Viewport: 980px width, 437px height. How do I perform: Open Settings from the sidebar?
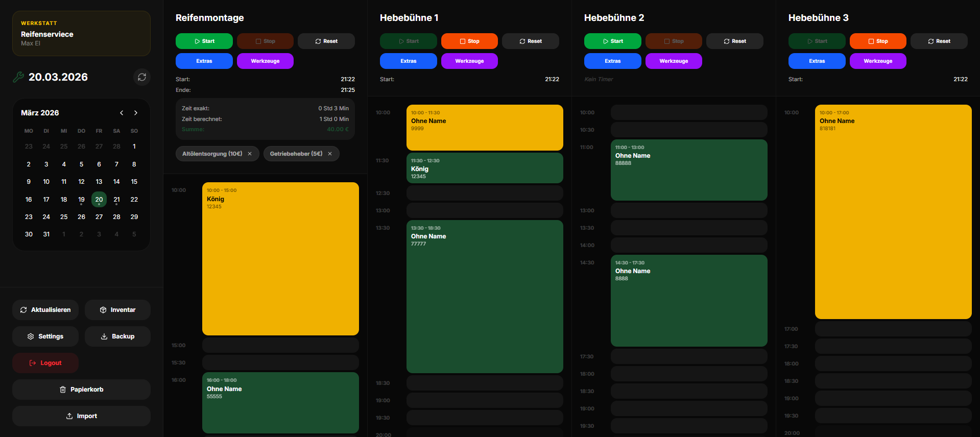(x=45, y=336)
